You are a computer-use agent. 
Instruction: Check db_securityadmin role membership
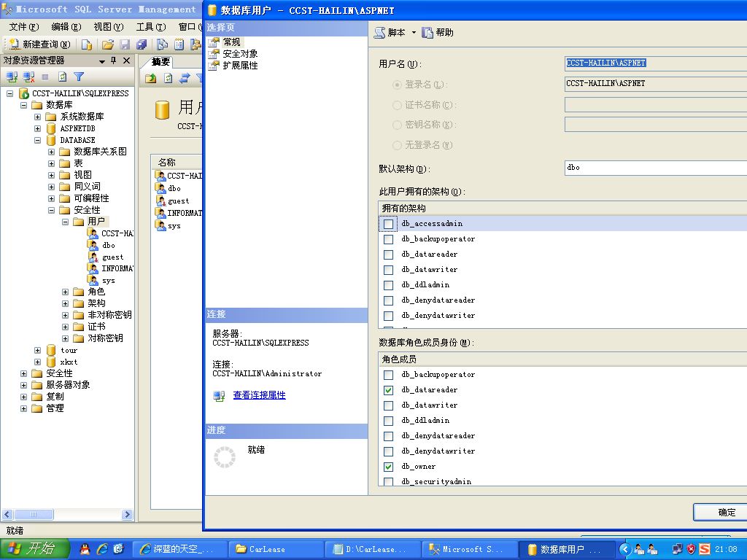pos(388,481)
